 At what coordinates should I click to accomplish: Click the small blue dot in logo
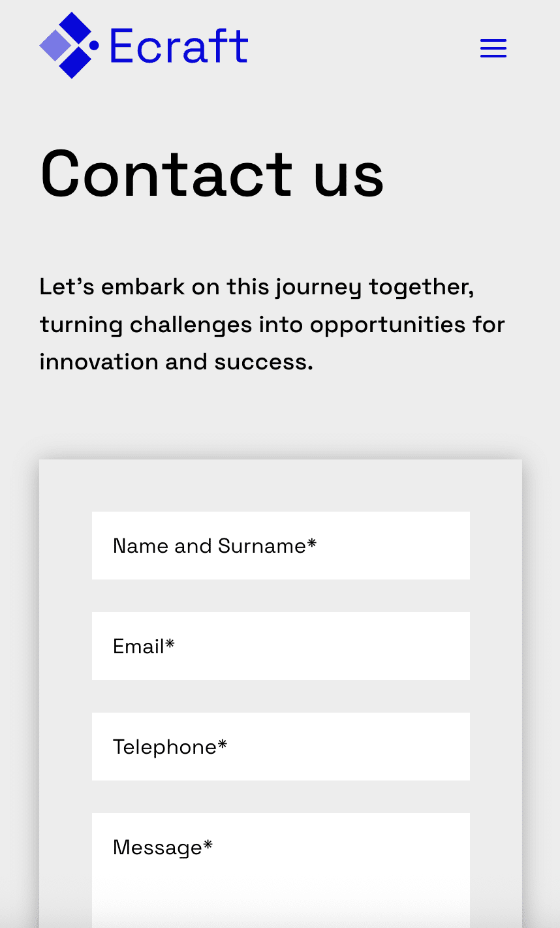(x=94, y=45)
